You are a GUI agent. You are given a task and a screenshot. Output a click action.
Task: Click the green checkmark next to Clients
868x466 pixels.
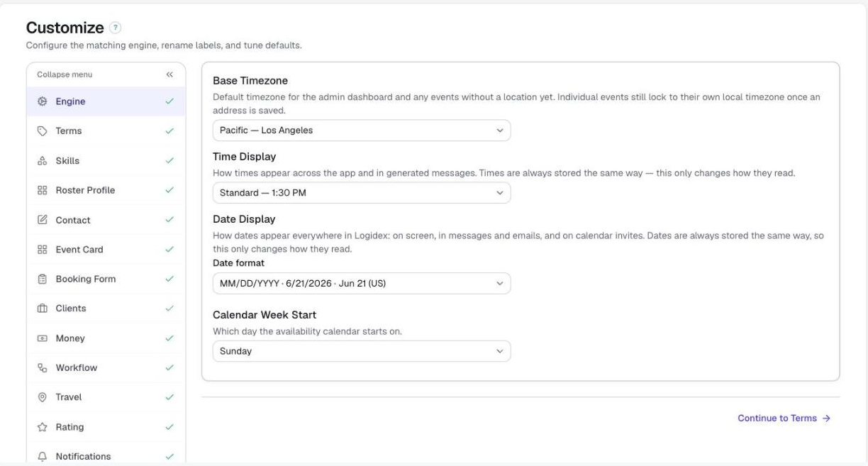169,309
